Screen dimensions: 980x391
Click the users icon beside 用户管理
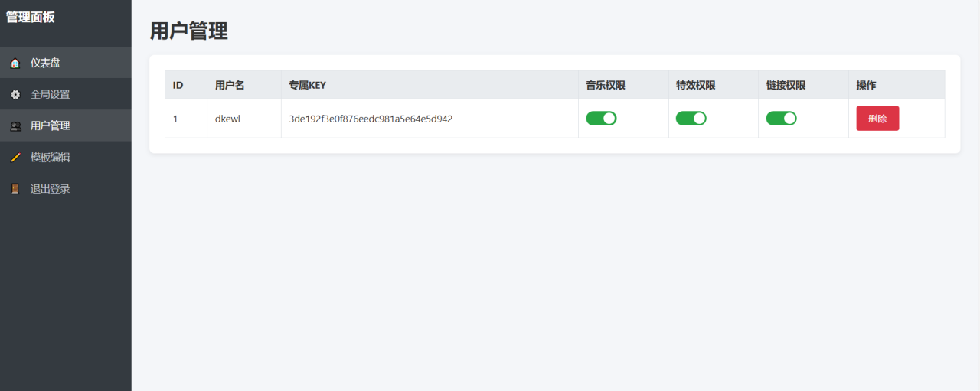[15, 126]
